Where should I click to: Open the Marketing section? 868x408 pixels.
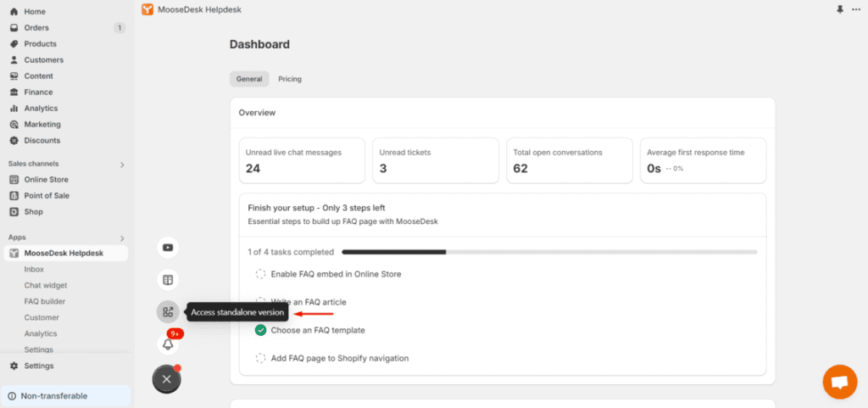pos(42,124)
